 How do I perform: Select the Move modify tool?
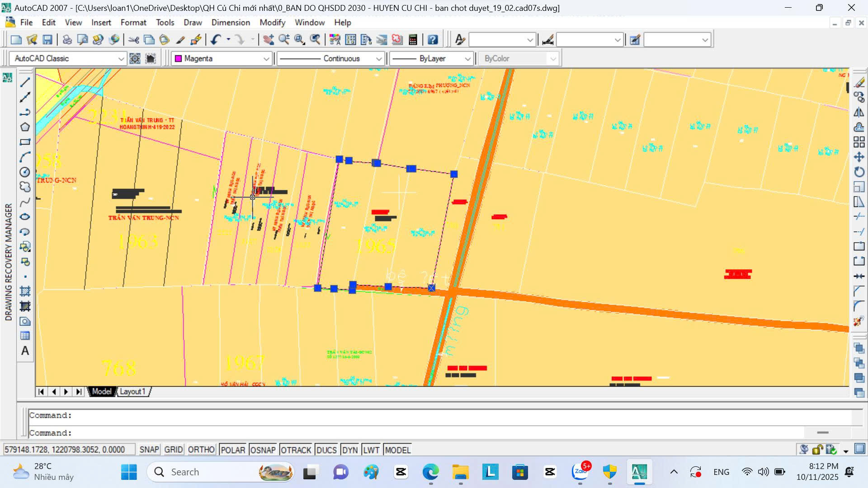859,157
